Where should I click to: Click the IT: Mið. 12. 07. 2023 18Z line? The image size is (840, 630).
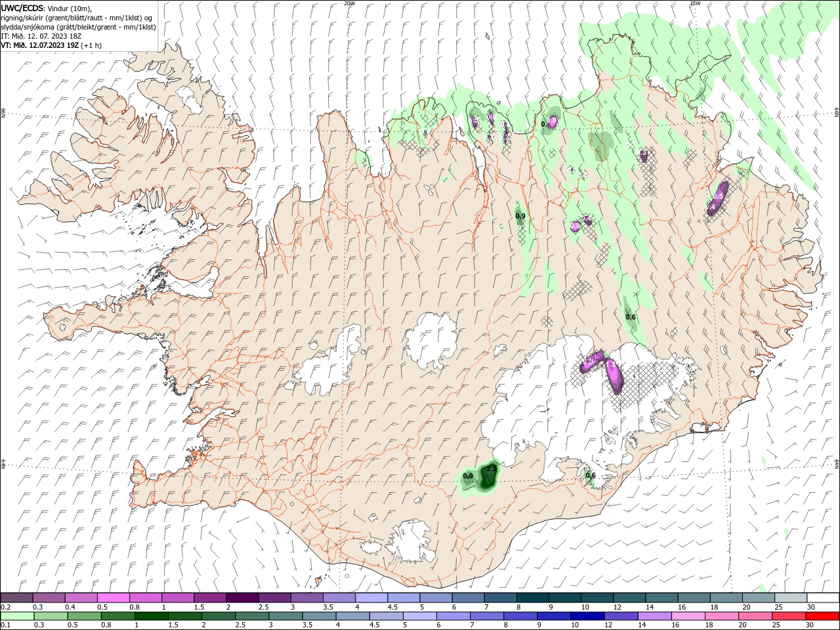[x=41, y=36]
